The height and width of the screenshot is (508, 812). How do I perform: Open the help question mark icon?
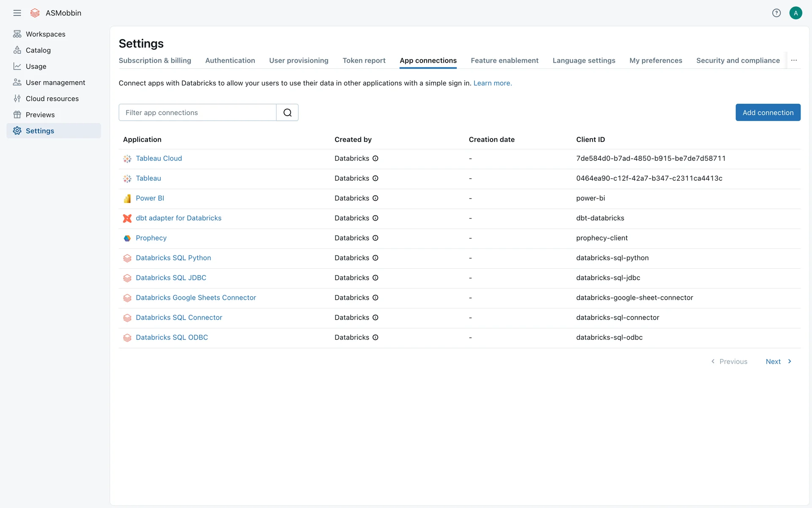(776, 13)
